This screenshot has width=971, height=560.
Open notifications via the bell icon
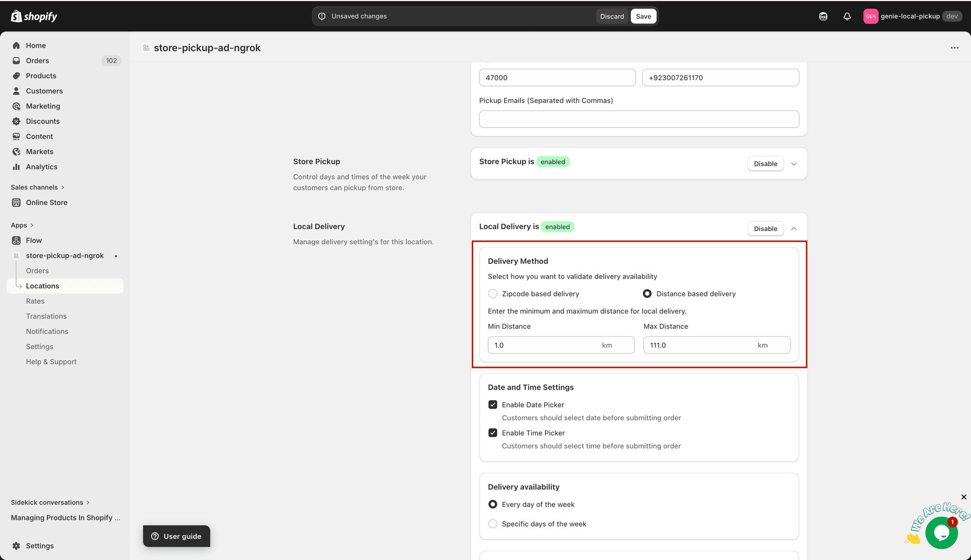pyautogui.click(x=847, y=16)
